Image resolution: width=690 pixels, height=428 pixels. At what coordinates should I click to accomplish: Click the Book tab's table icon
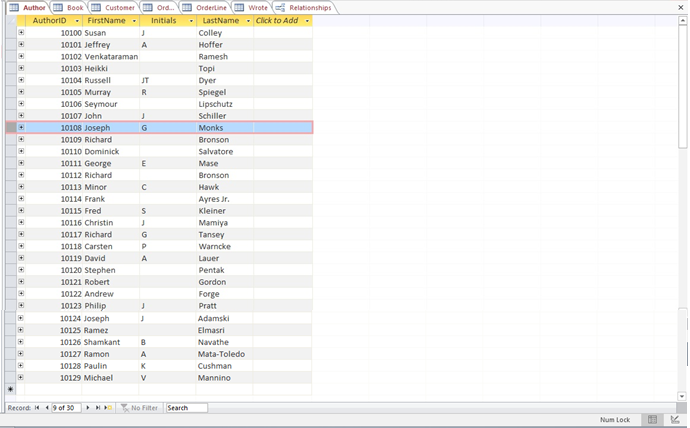(58, 7)
